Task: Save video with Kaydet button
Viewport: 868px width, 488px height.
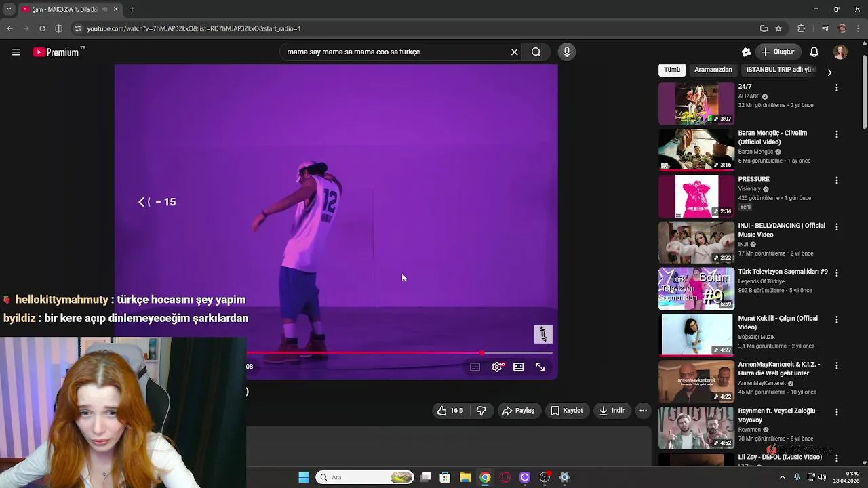Action: pyautogui.click(x=567, y=410)
